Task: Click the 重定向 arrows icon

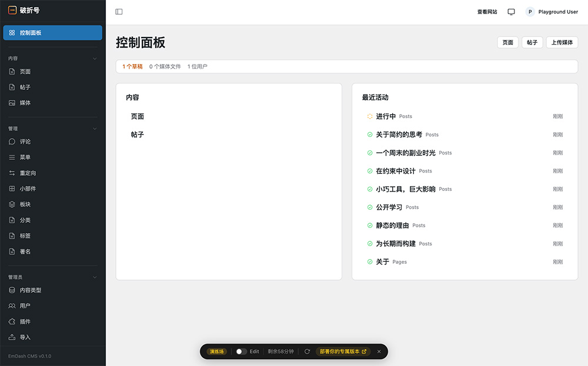Action: 12,173
